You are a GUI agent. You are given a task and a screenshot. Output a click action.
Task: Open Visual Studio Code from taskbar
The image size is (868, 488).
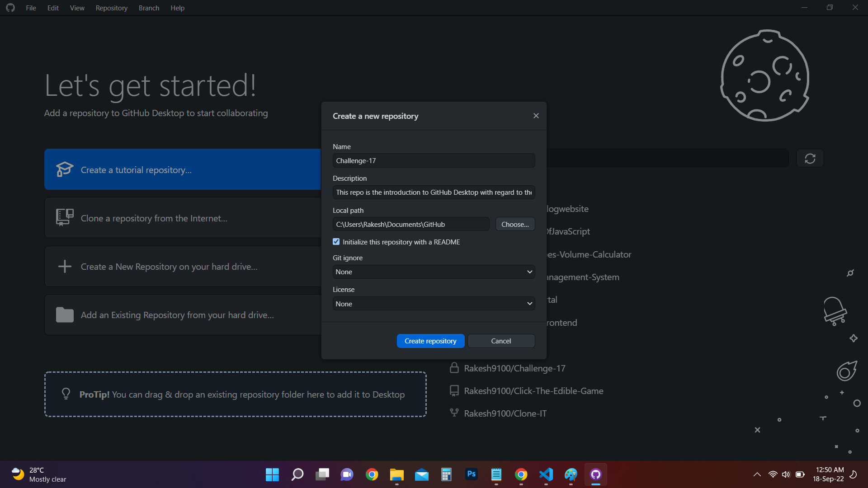pos(546,474)
